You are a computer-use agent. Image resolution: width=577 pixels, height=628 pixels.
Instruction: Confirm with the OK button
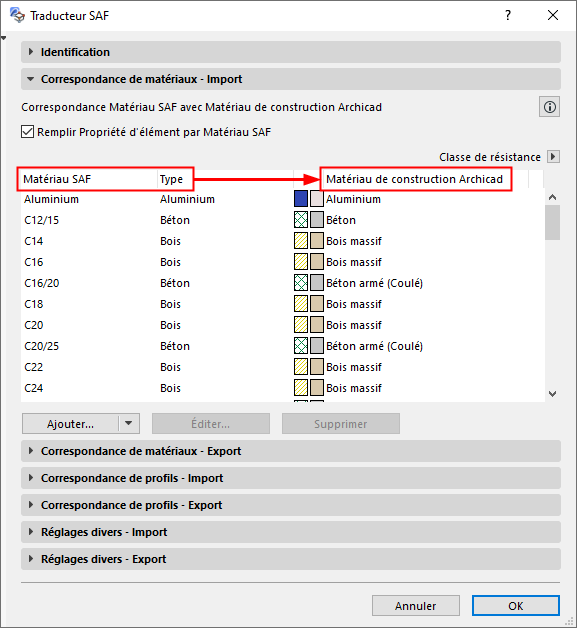[x=516, y=606]
